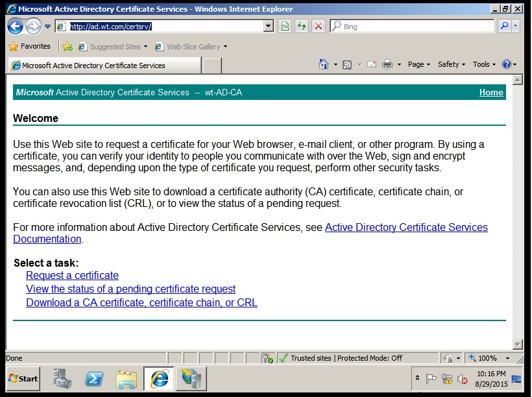Image resolution: width=532 pixels, height=397 pixels.
Task: Click the Done status text
Action: pyautogui.click(x=14, y=358)
